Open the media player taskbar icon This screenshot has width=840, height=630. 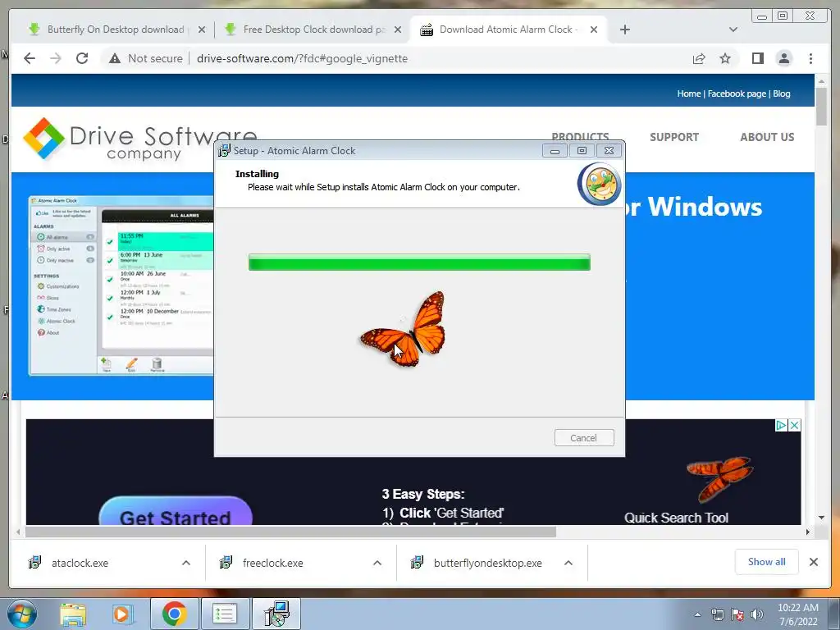[x=122, y=614]
